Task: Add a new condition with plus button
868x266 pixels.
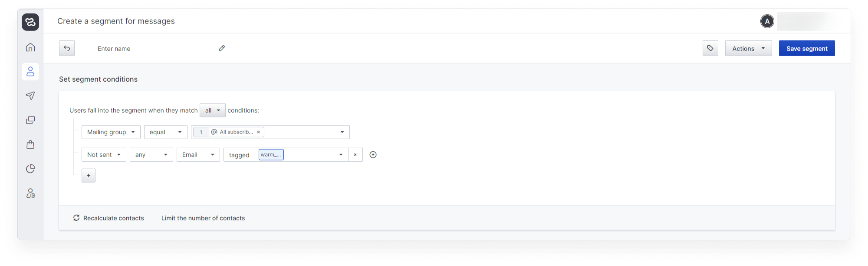Action: pos(89,176)
